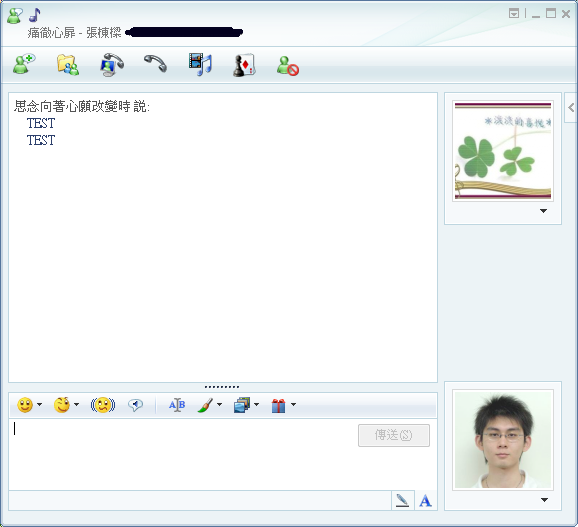
Task: Click your own portrait display picture
Action: tap(503, 440)
